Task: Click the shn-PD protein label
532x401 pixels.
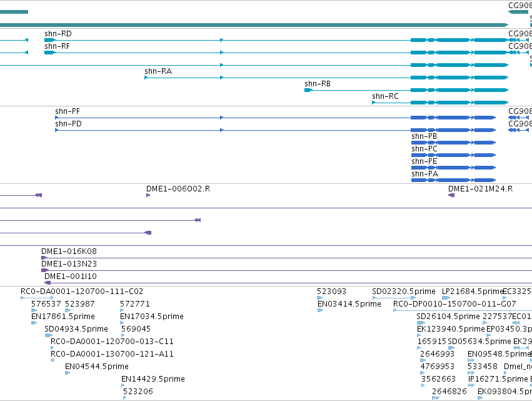Action: (x=68, y=124)
